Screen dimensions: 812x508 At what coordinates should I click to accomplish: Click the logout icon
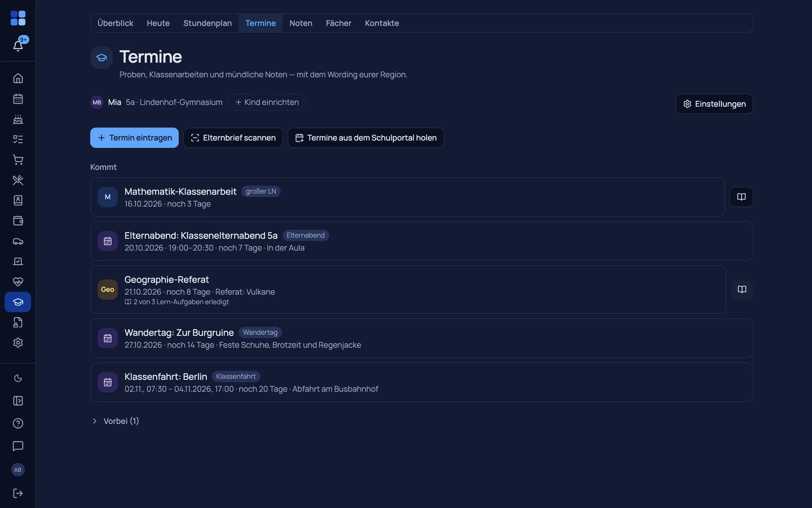click(18, 493)
